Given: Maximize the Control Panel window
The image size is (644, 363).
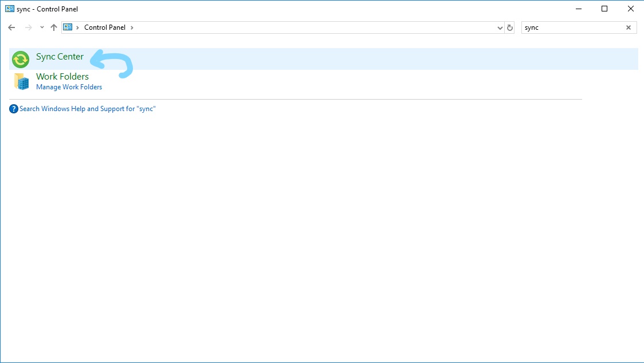Looking at the screenshot, I should [604, 9].
